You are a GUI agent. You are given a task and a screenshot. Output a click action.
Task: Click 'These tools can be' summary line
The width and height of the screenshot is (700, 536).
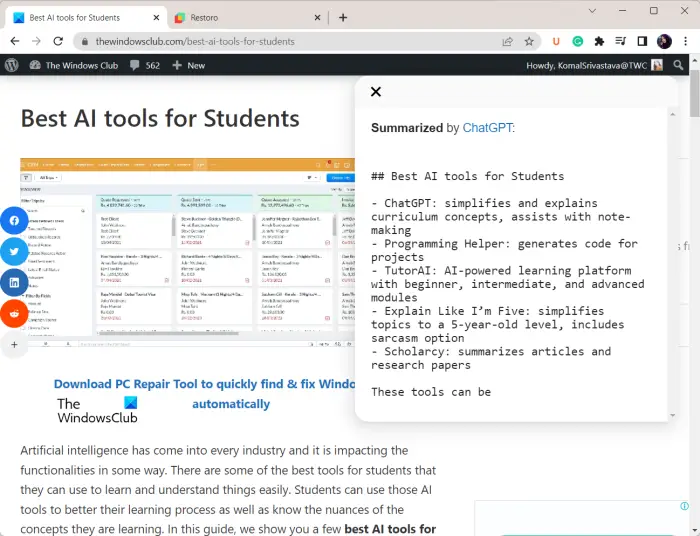point(431,392)
